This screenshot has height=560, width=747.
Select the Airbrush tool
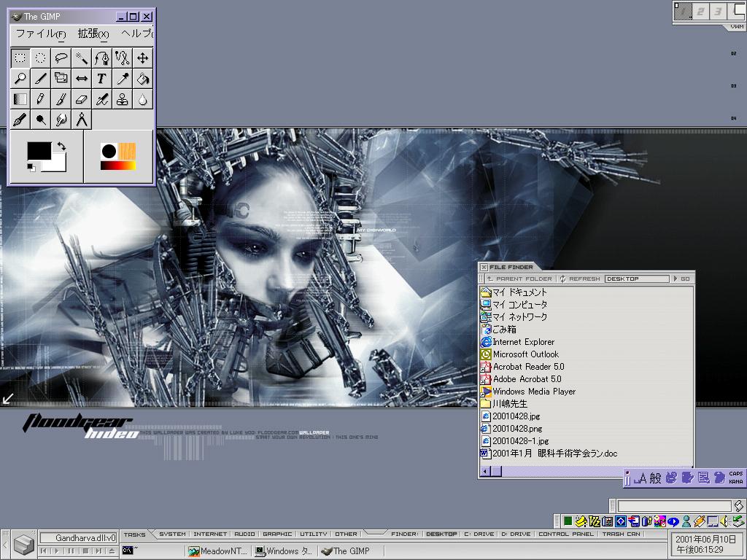click(x=102, y=99)
